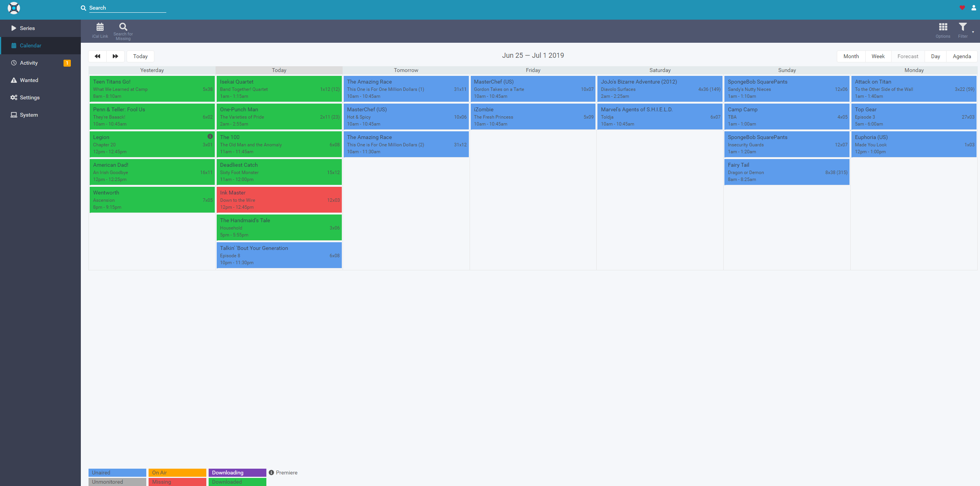Click the On Air orange legend swatch
Viewport: 980px width, 486px height.
point(177,473)
